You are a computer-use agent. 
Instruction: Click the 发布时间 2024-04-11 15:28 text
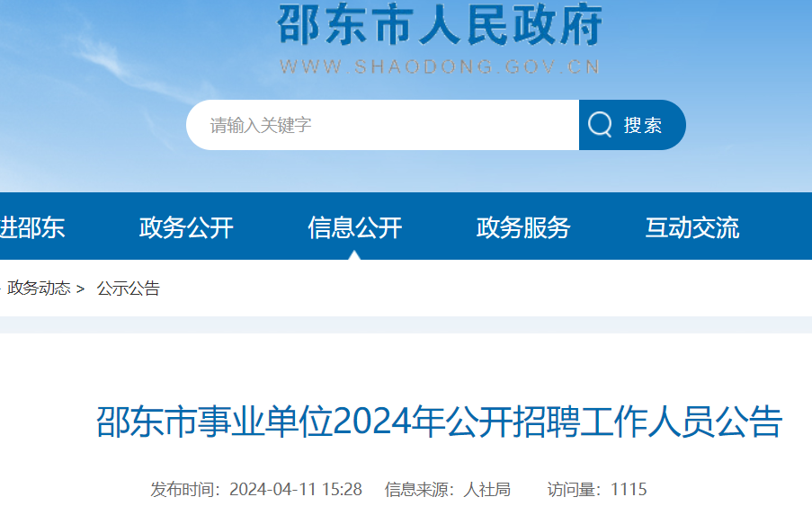(x=256, y=490)
